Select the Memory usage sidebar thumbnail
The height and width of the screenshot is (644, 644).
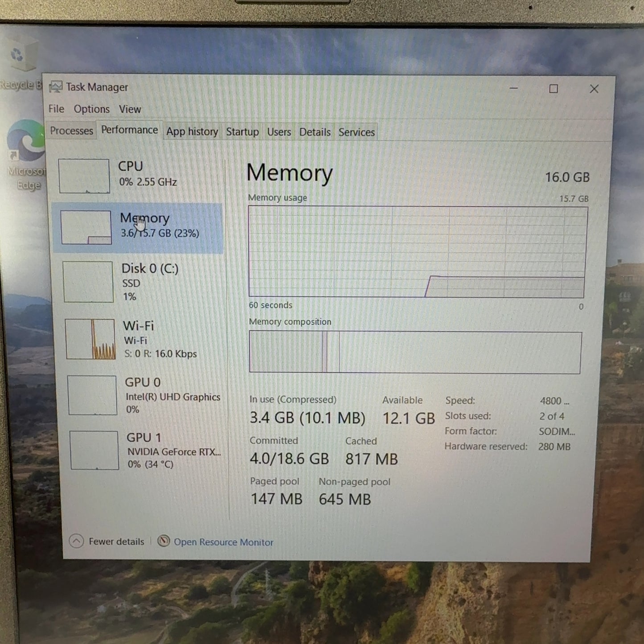point(86,227)
